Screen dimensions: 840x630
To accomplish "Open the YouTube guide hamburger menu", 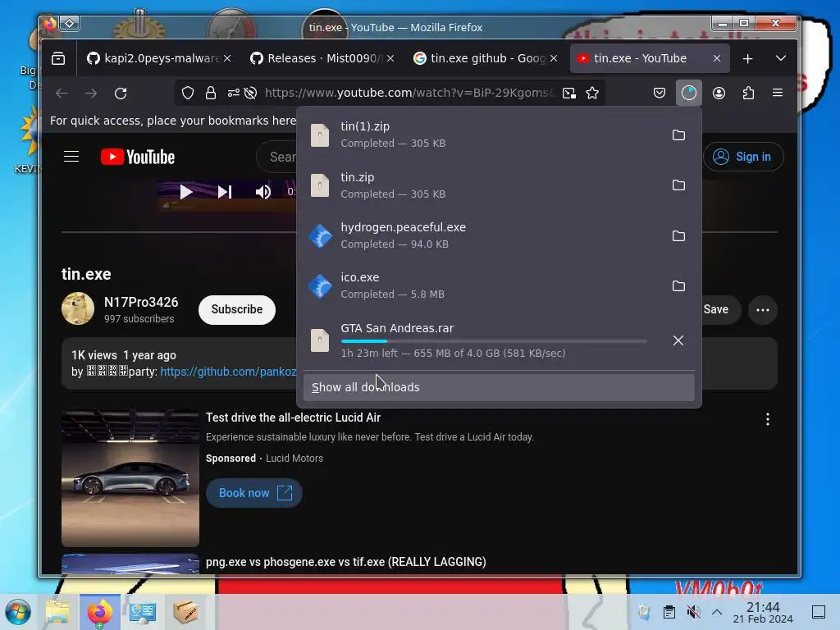I will tap(71, 157).
